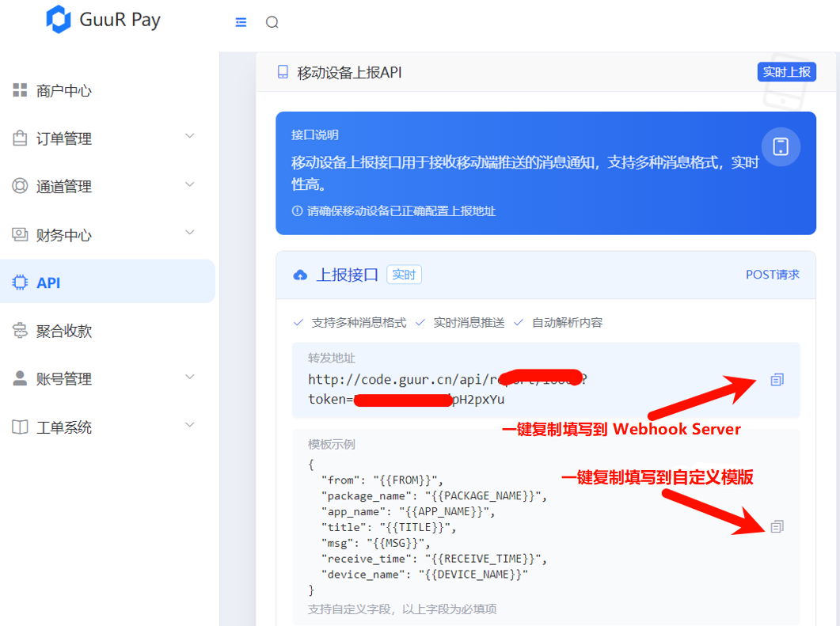The image size is (840, 626).
Task: Click the phone icon beside 移动设备上报API
Action: (283, 73)
